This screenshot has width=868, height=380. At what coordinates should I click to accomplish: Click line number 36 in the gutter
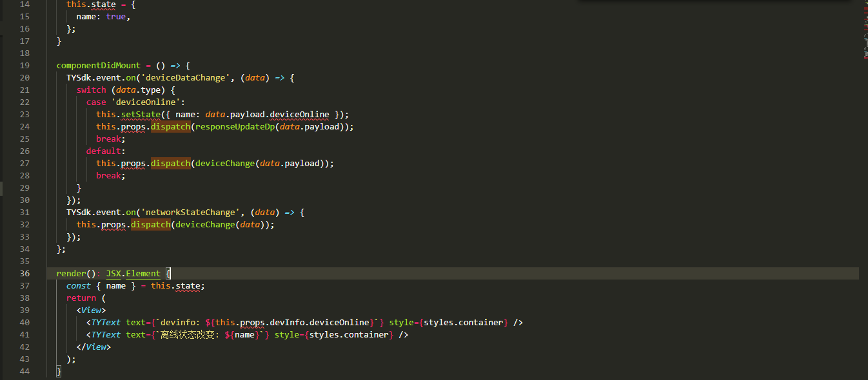coord(24,273)
